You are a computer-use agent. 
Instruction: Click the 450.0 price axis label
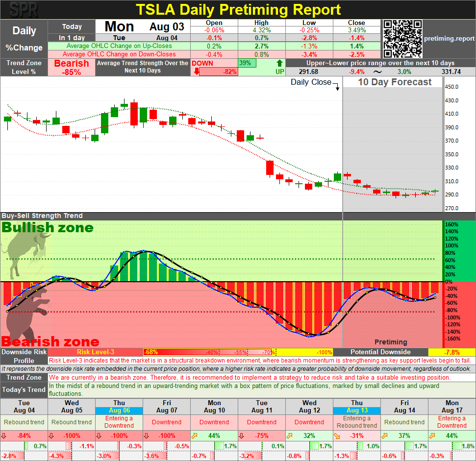451,87
